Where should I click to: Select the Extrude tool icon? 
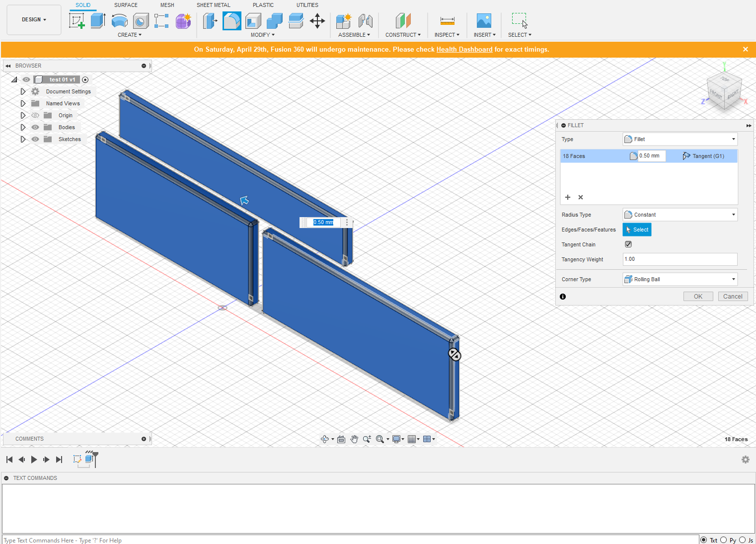(98, 21)
